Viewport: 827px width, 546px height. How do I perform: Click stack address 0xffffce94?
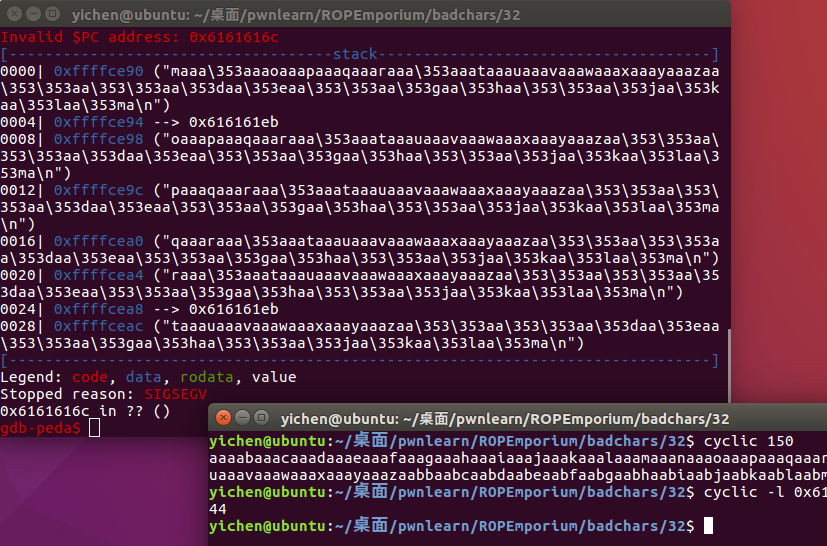(98, 122)
